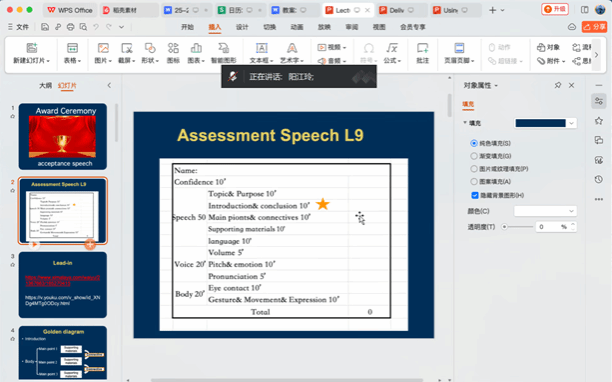Select the Lead-in slide thumbnail
Image resolution: width=612 pixels, height=382 pixels.
(x=63, y=284)
